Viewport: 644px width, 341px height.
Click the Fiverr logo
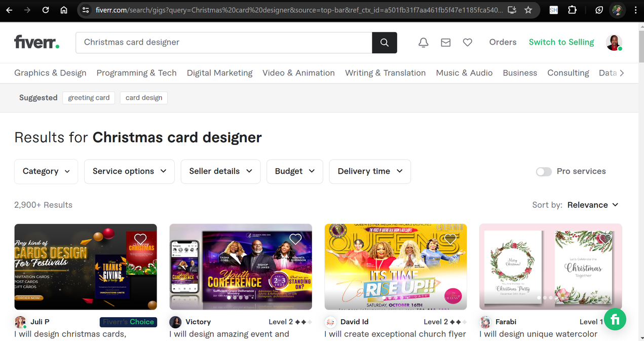pyautogui.click(x=36, y=42)
